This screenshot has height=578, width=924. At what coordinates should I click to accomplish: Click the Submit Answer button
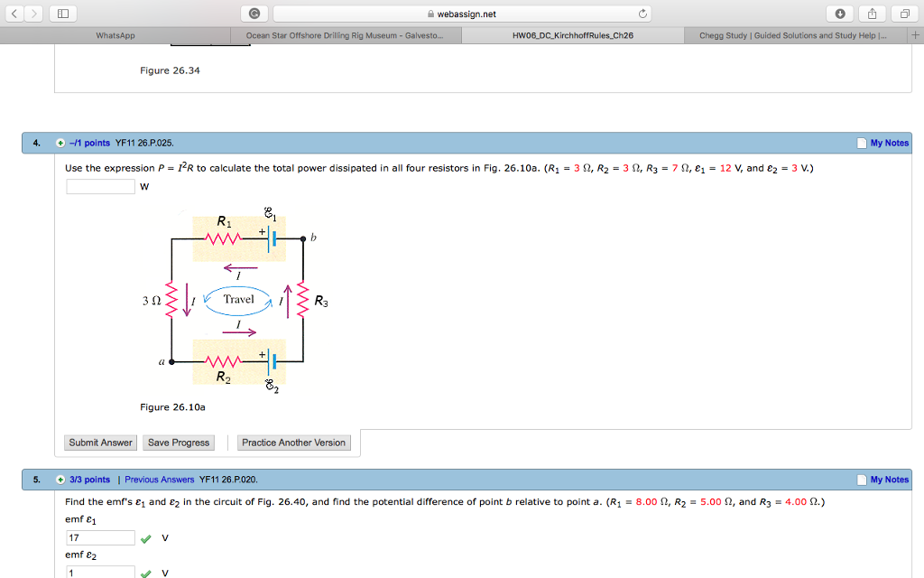[100, 443]
